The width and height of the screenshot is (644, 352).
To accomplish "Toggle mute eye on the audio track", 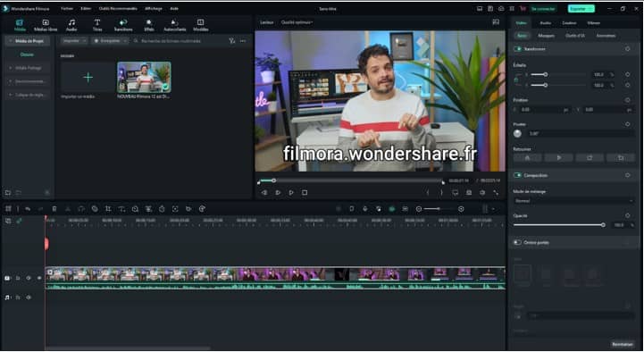I will click(29, 297).
